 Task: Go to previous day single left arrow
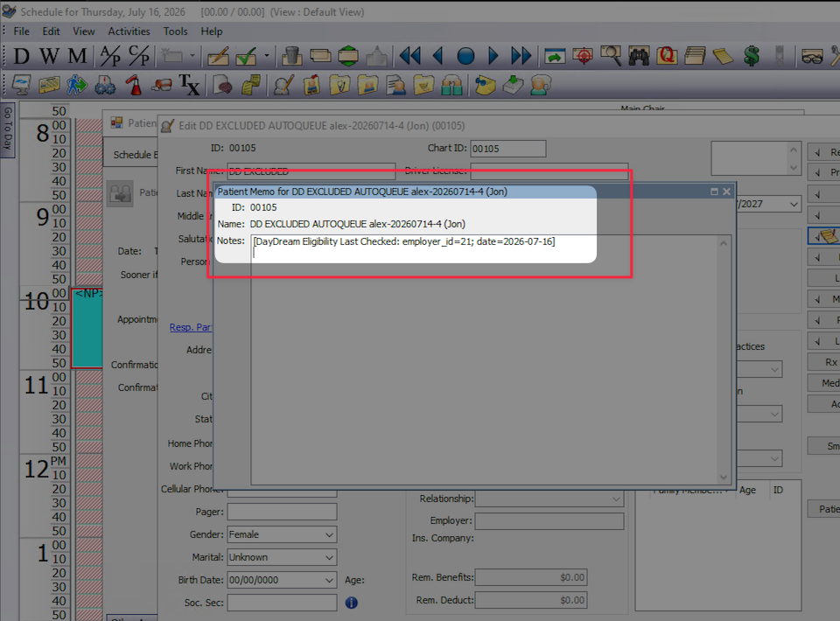pos(438,56)
